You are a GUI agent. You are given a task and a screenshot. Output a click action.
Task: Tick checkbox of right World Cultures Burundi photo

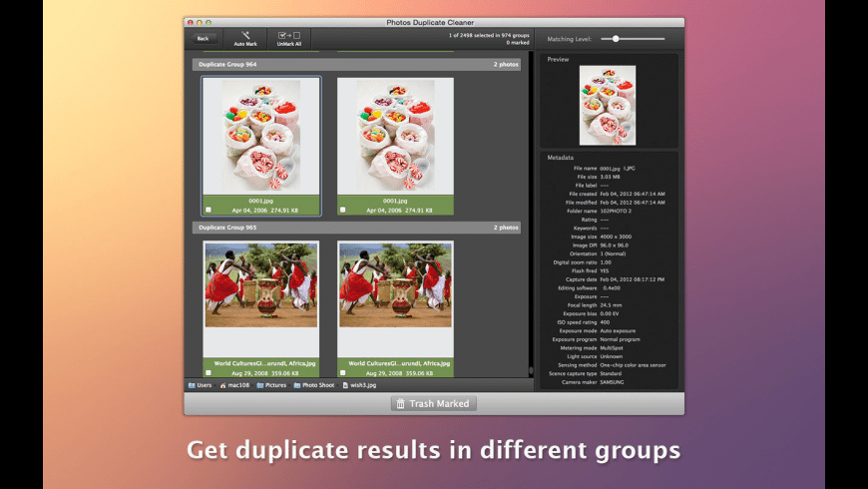tap(342, 372)
